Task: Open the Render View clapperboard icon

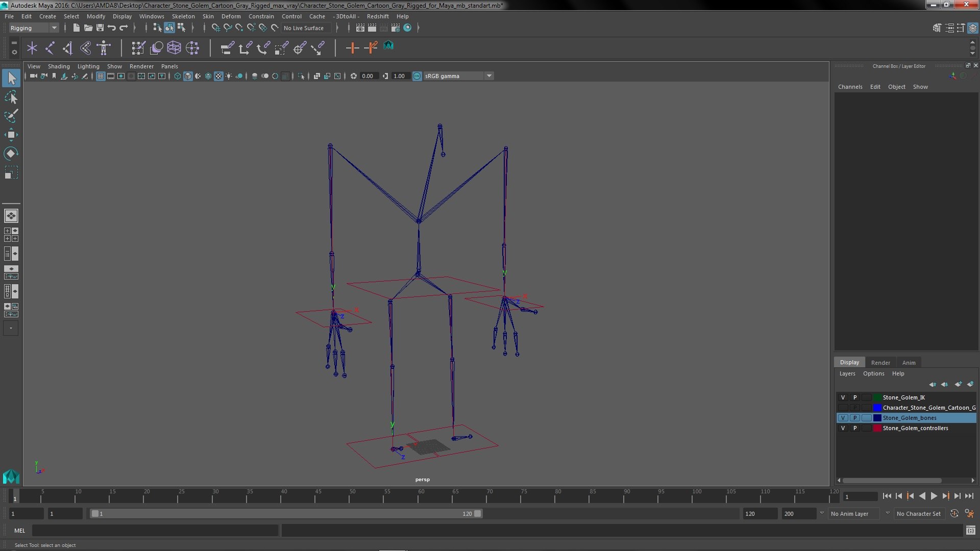Action: [x=360, y=28]
